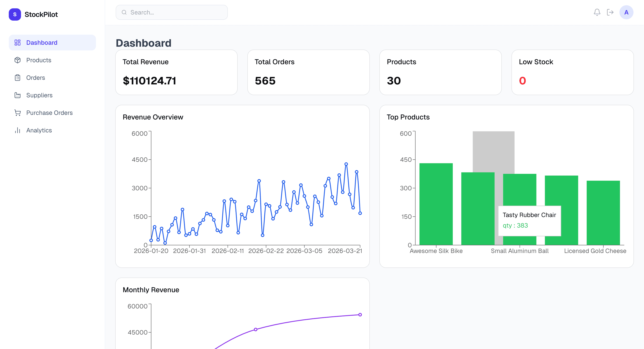The height and width of the screenshot is (349, 644).
Task: Click the Top Products heading
Action: (x=408, y=117)
